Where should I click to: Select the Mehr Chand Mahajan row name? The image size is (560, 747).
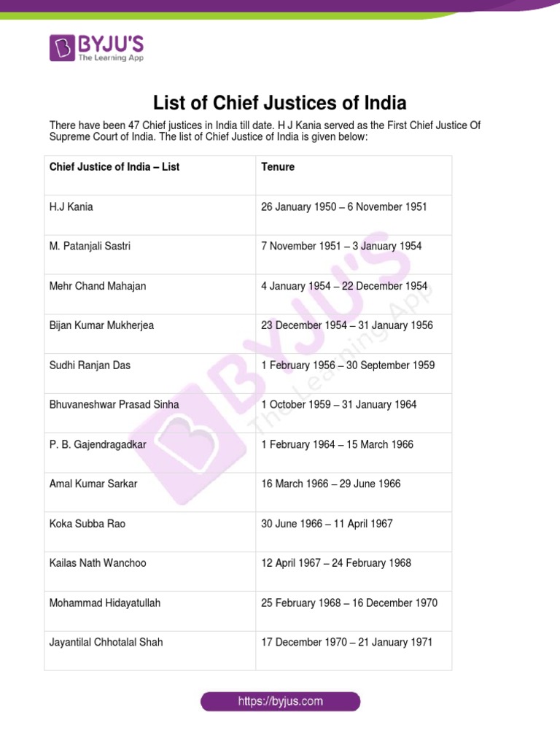click(98, 286)
